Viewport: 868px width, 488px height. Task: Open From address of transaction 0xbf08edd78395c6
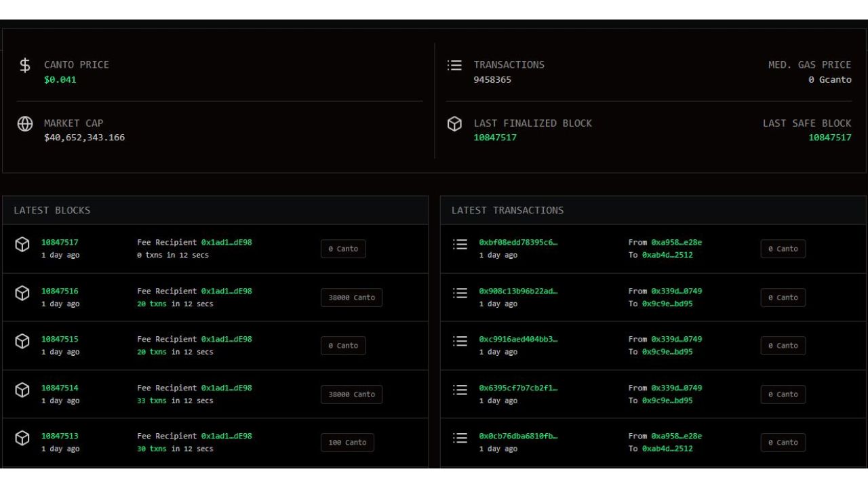point(677,243)
